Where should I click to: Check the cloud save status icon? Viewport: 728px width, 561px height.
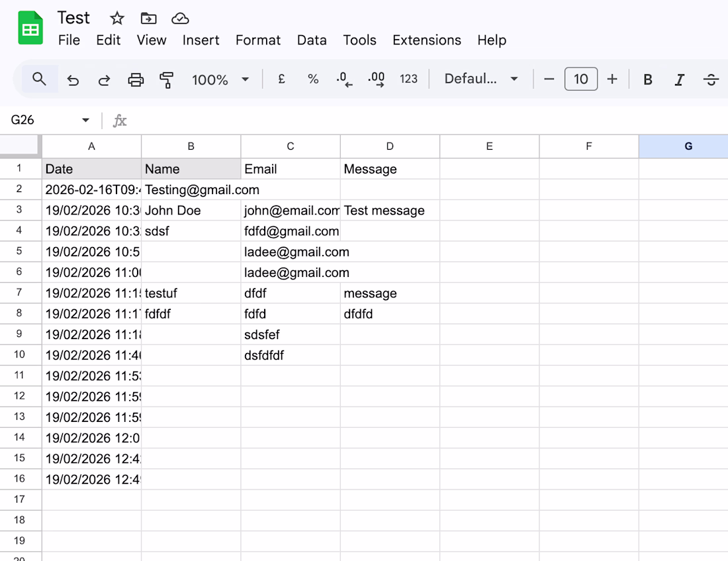[x=180, y=19]
